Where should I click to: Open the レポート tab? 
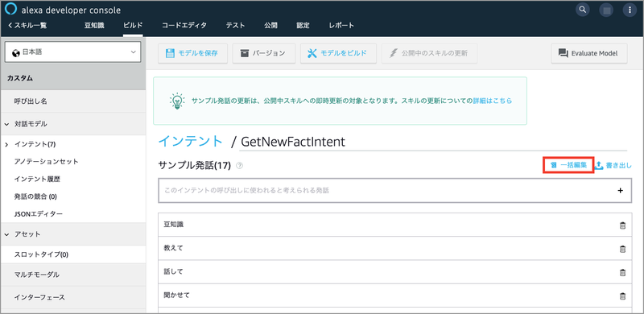click(x=341, y=26)
